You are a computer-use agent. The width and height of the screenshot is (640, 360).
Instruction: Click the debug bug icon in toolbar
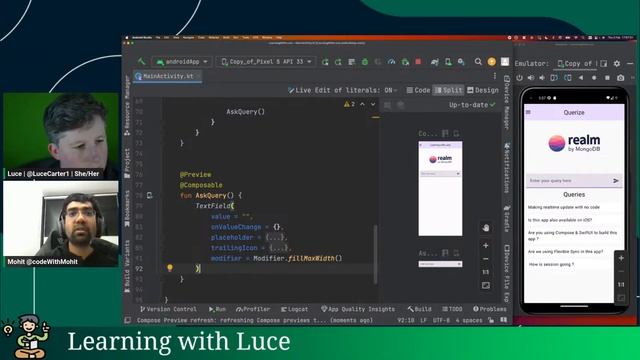[x=365, y=62]
